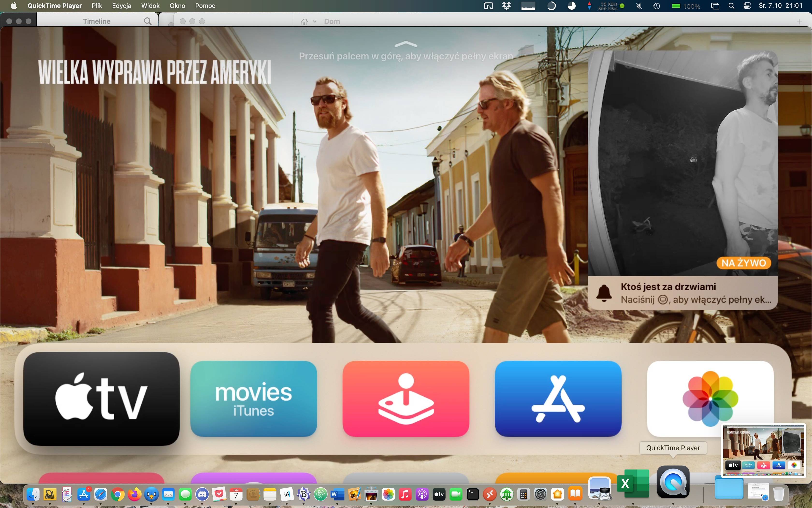This screenshot has width=812, height=508.
Task: Open the Photos tile on tvOS
Action: (x=710, y=399)
